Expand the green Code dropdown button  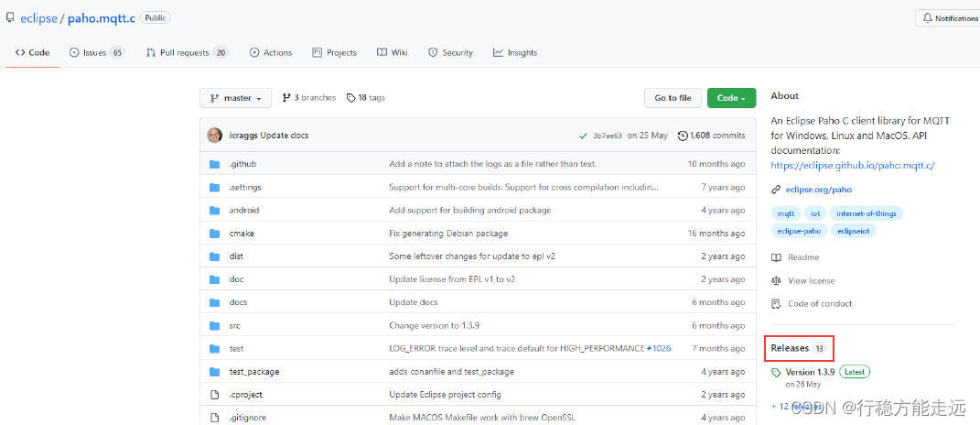(731, 98)
